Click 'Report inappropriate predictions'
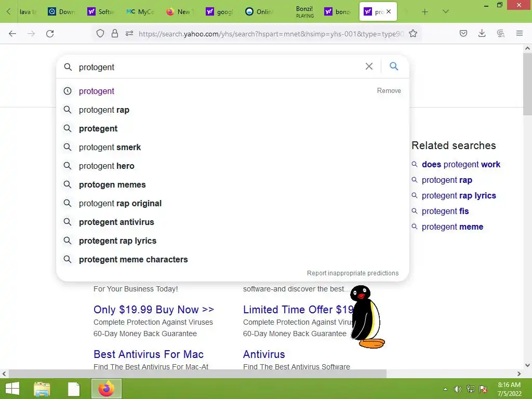This screenshot has height=399, width=532. coord(353,273)
